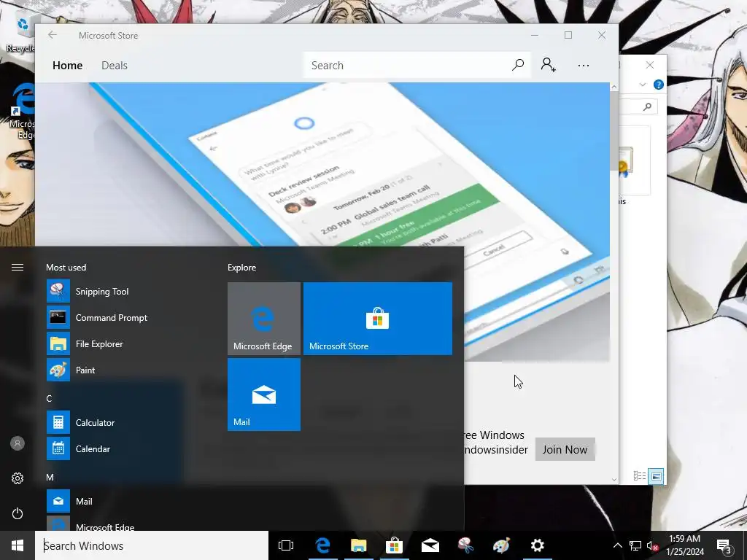Viewport: 747px width, 560px height.
Task: Open the Microsoft Store tile
Action: [378, 319]
